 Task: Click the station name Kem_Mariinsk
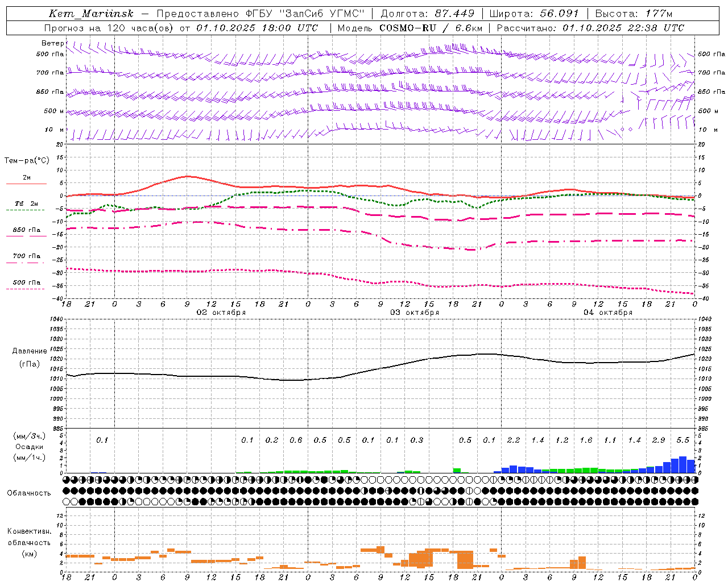coord(91,14)
